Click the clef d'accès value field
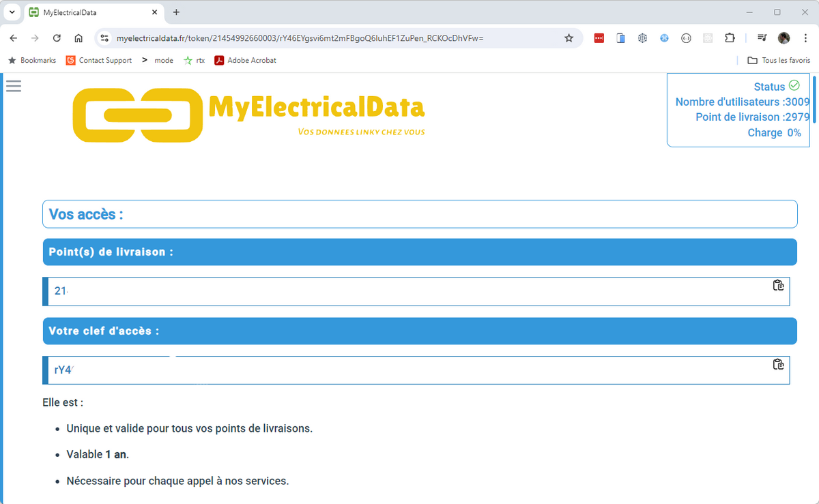Screen dimensions: 819x504 (416, 370)
